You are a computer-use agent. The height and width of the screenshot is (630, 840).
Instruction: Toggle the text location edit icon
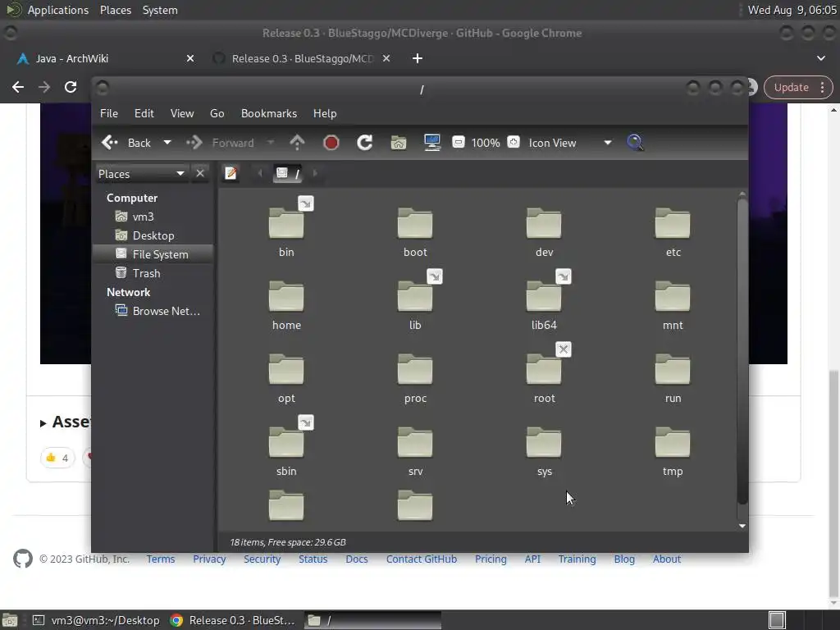pyautogui.click(x=231, y=173)
